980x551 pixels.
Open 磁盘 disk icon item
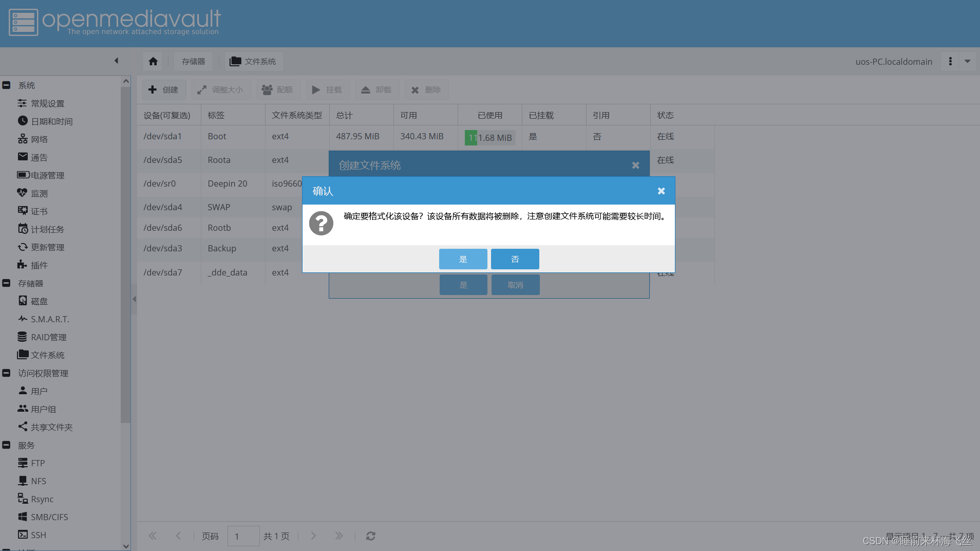tap(33, 301)
